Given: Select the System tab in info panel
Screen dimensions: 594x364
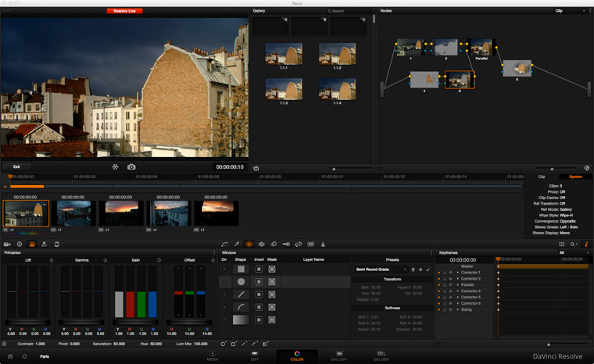Looking at the screenshot, I should click(575, 177).
